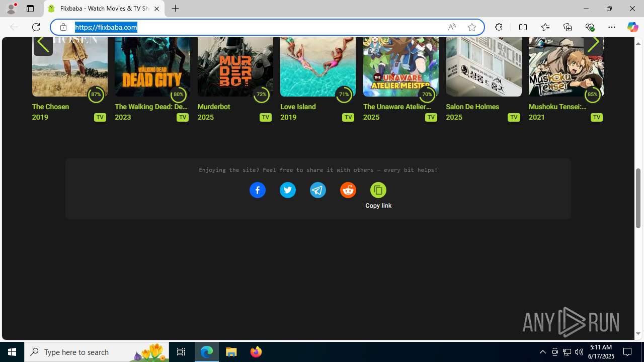Show next items with right carousel arrow
Screen dimensions: 644x362
tap(593, 44)
